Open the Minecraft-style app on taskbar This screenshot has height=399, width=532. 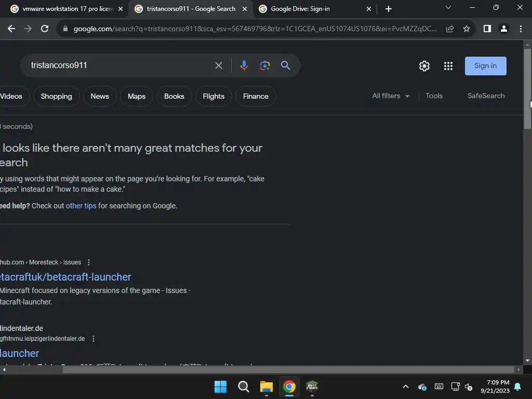point(312,387)
